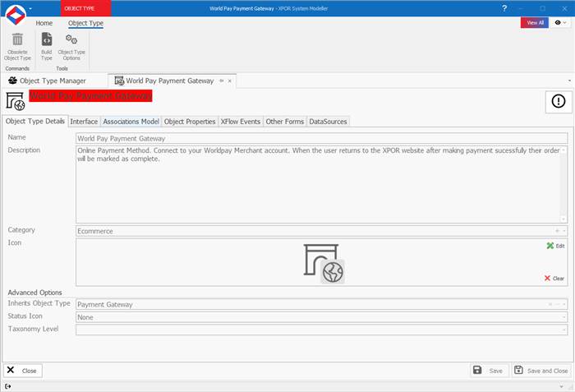Switch to the Interface tab
The width and height of the screenshot is (575, 392).
(x=84, y=122)
